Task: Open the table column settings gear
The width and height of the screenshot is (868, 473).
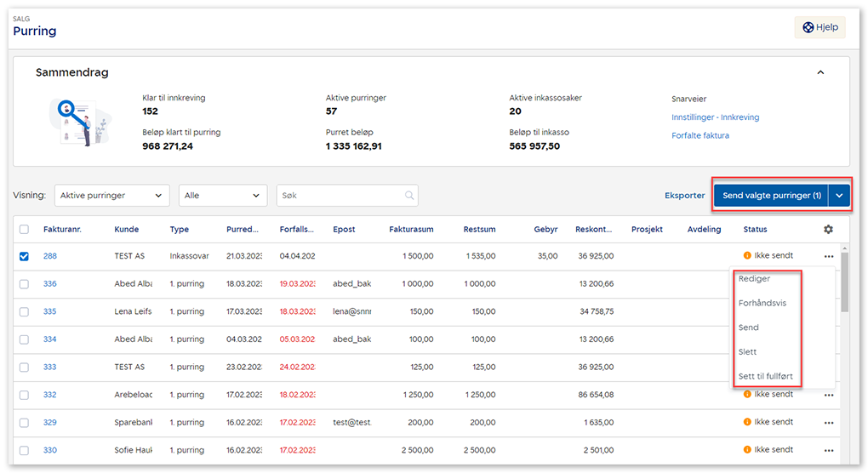Action: coord(828,230)
